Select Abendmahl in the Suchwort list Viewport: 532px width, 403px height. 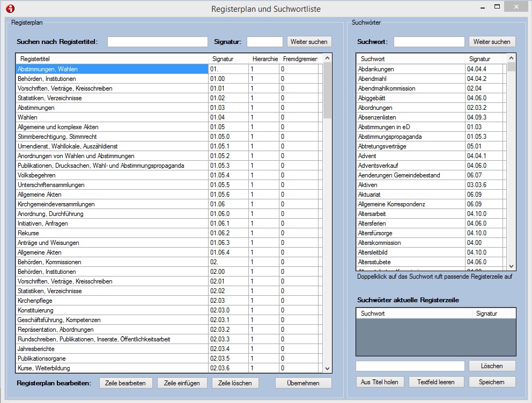(x=410, y=79)
